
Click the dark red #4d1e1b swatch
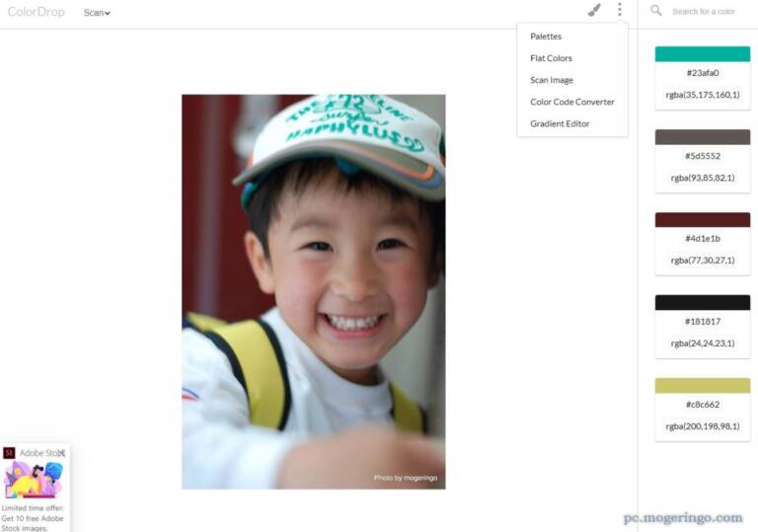702,220
